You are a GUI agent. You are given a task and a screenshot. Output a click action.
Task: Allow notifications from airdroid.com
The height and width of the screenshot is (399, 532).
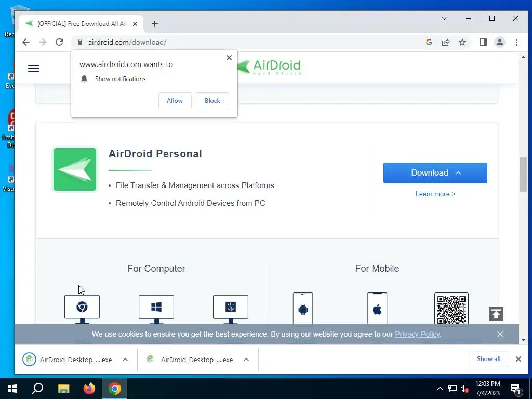[x=175, y=101]
